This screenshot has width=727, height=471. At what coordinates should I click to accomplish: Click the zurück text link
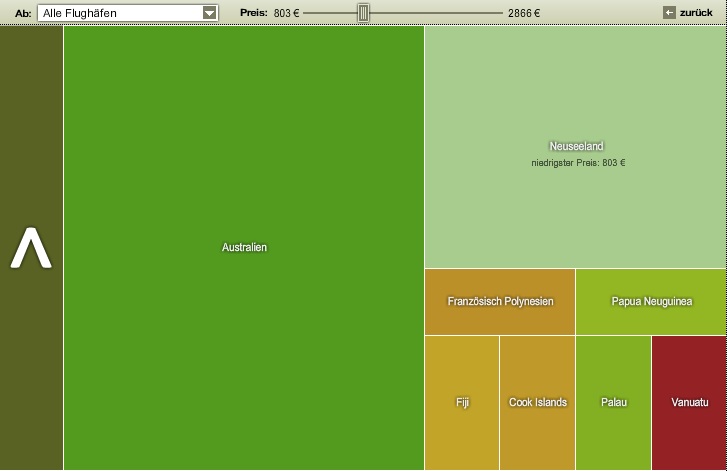click(696, 13)
